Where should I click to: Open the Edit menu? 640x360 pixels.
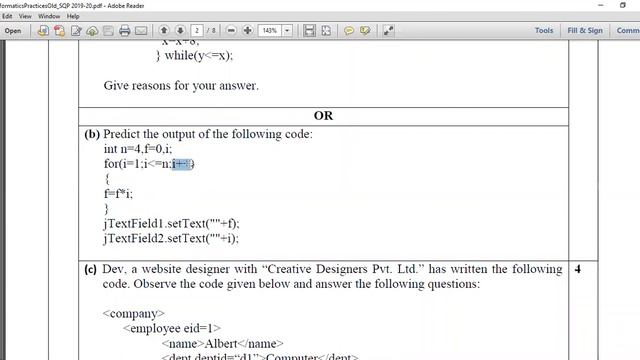[7, 16]
